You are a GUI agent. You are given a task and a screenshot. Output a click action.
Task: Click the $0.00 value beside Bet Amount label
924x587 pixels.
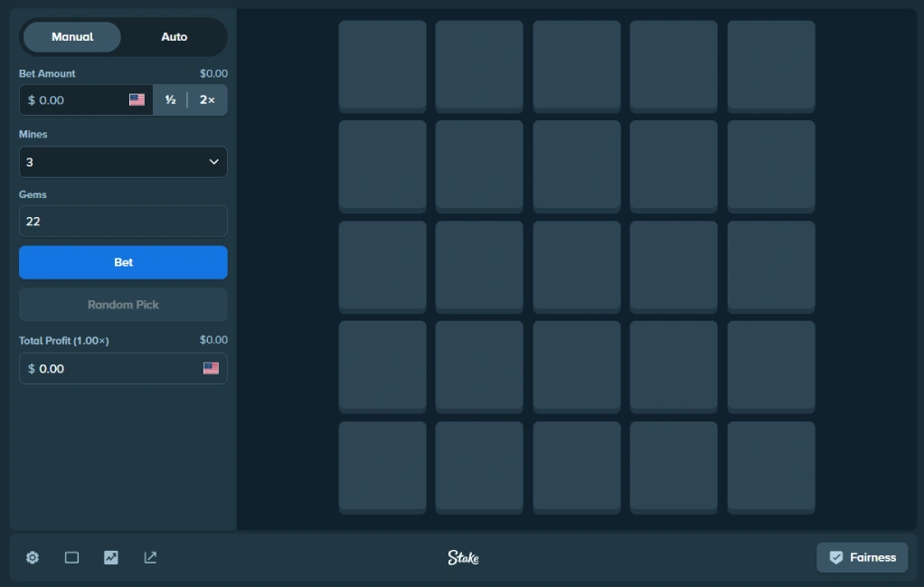click(213, 73)
